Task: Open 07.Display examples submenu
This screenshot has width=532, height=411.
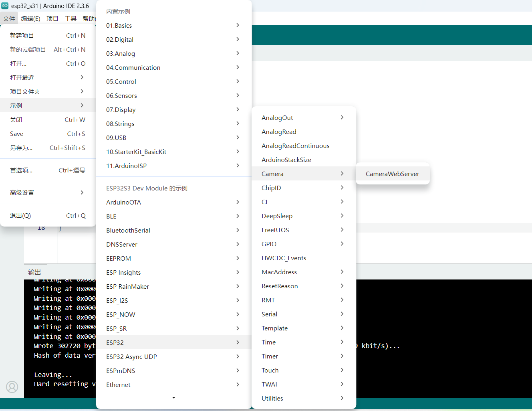Action: click(x=174, y=109)
